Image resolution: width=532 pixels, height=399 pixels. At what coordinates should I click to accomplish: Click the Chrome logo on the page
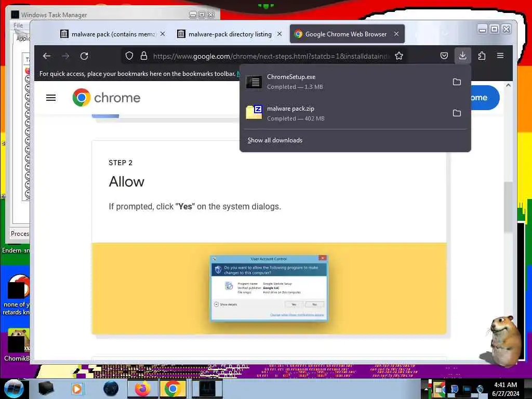[106, 98]
